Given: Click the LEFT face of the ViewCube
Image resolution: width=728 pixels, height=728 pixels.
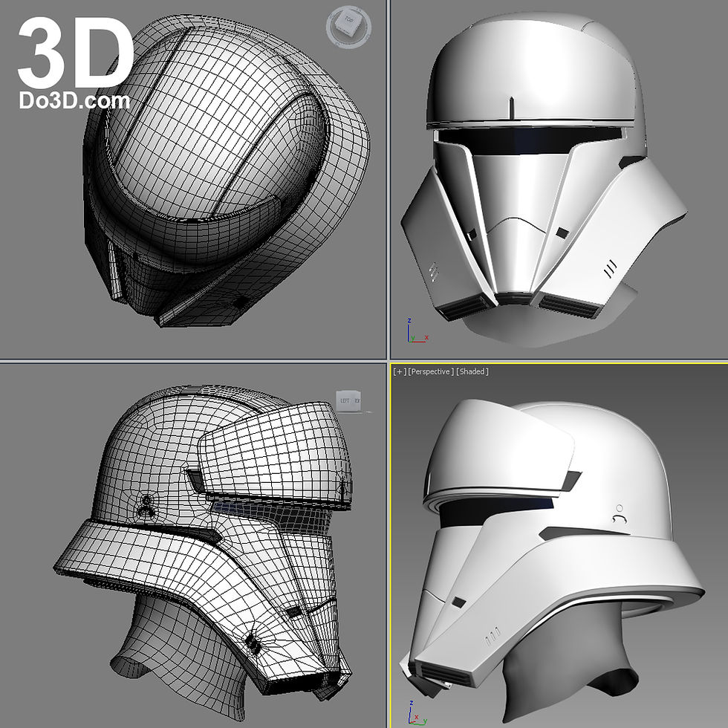Looking at the screenshot, I should coord(345,400).
